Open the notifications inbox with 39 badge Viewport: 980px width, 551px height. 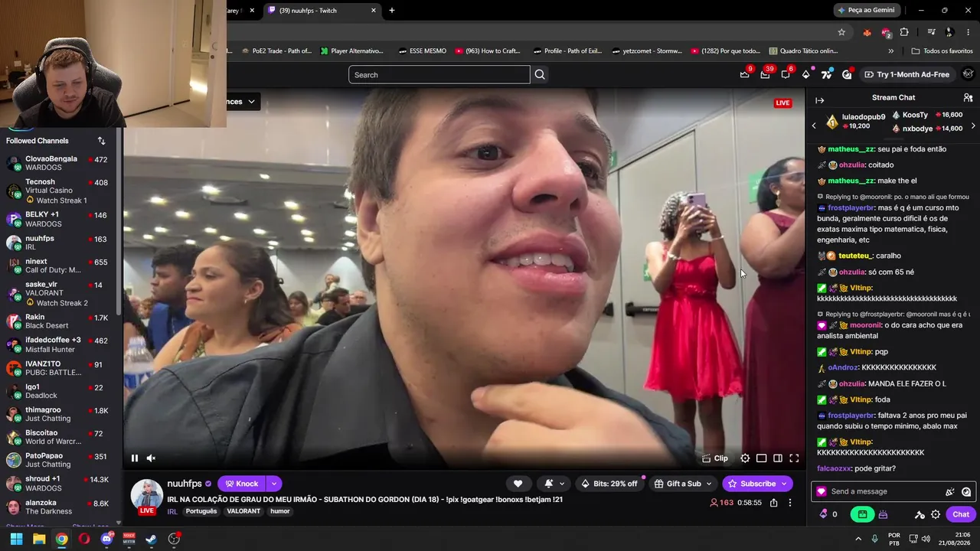click(765, 74)
